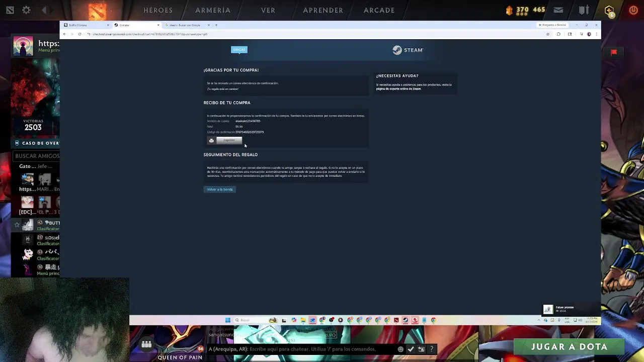Image resolution: width=644 pixels, height=362 pixels.
Task: Click the chat question mark help icon
Action: 432,349
